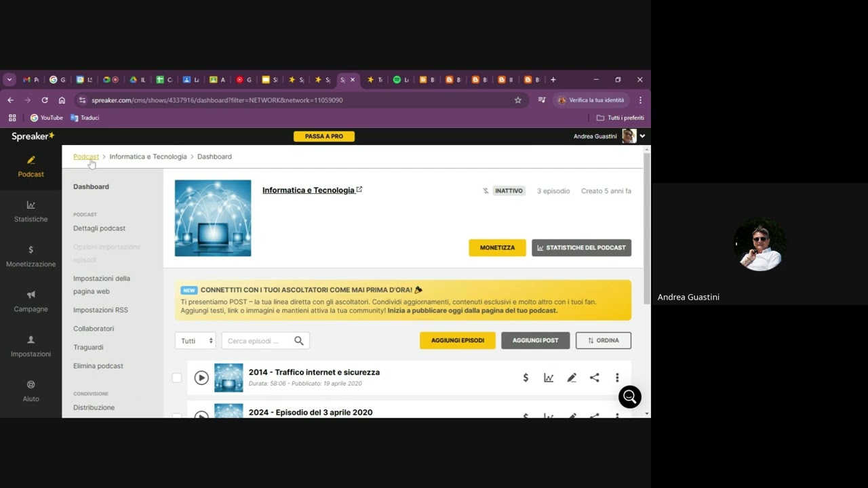Click the PASSA A PRO button
The height and width of the screenshot is (488, 868).
(324, 136)
